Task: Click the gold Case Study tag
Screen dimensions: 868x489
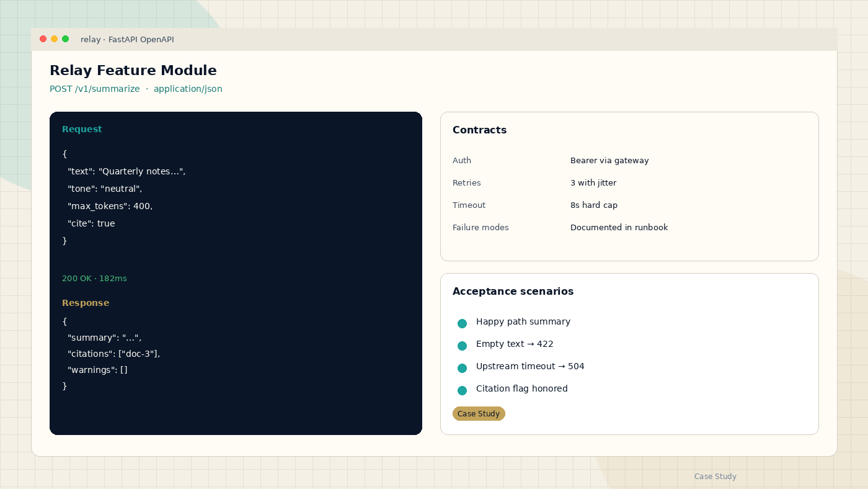Action: 479,414
